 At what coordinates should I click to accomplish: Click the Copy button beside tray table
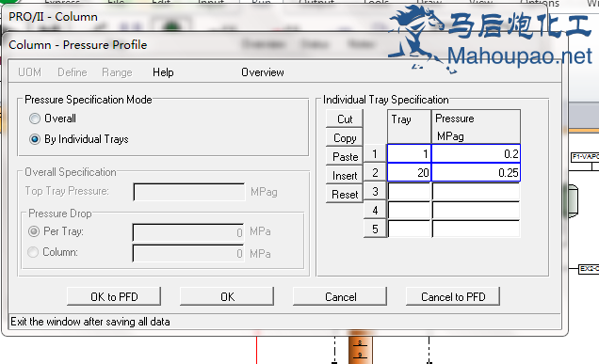345,137
